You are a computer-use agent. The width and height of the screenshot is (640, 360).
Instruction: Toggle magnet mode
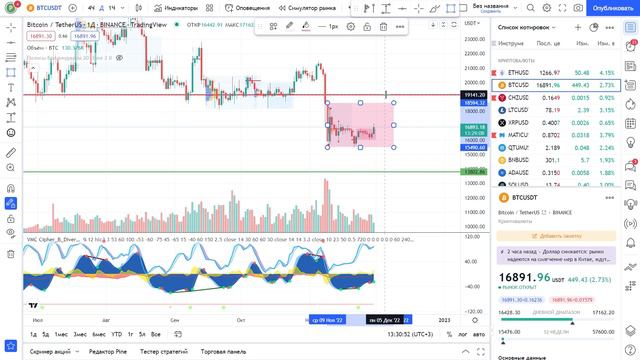pos(11,188)
